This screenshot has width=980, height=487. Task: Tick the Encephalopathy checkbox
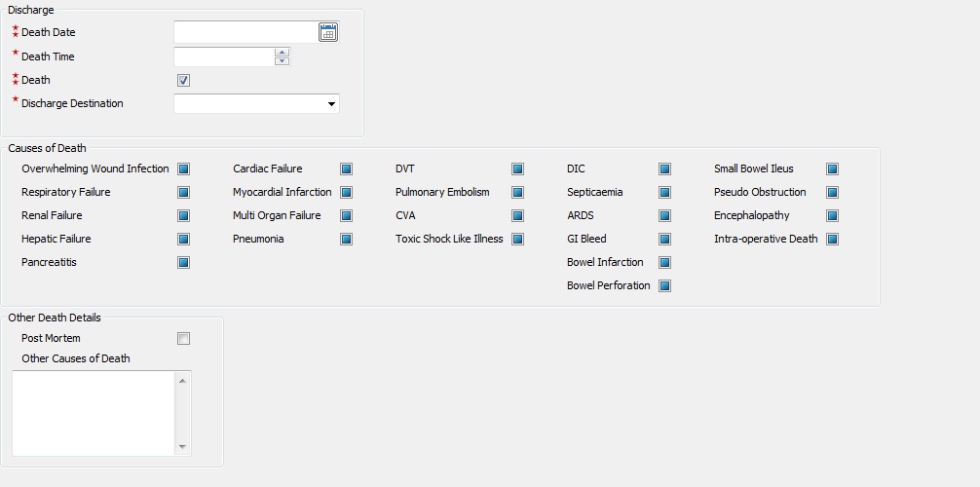832,215
